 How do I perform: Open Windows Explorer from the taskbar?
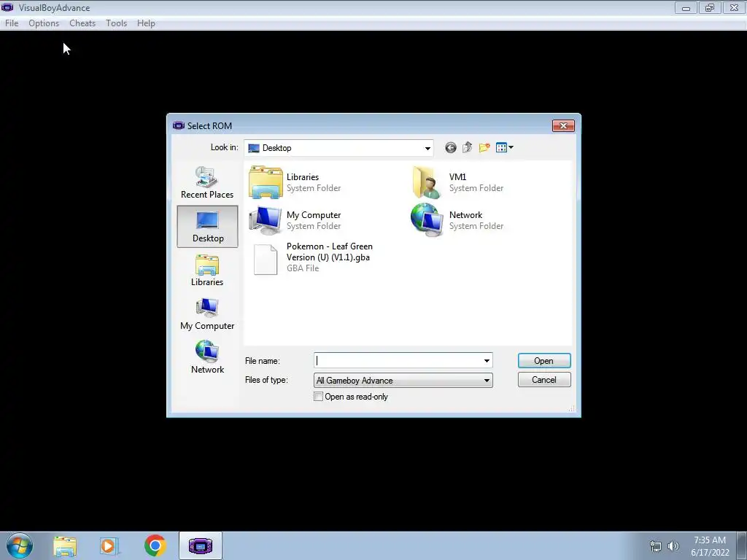[x=65, y=545]
